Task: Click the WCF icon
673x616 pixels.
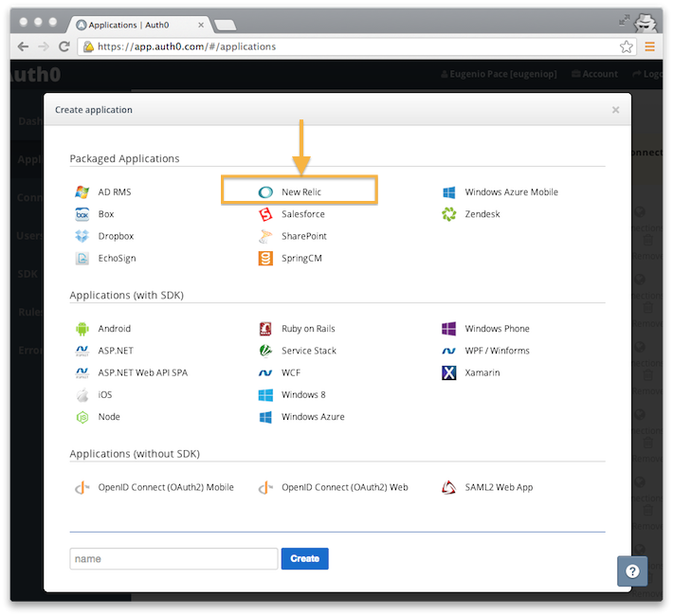Action: coord(265,372)
